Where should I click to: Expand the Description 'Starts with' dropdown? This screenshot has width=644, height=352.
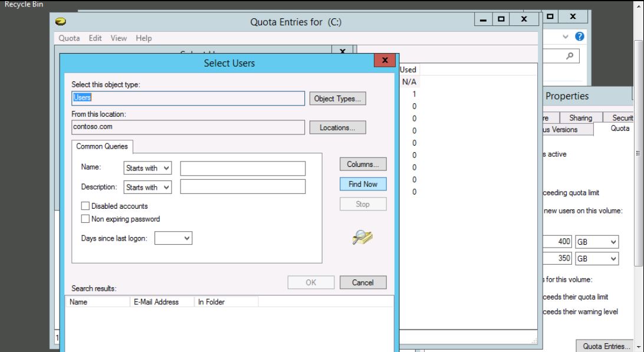(x=147, y=187)
